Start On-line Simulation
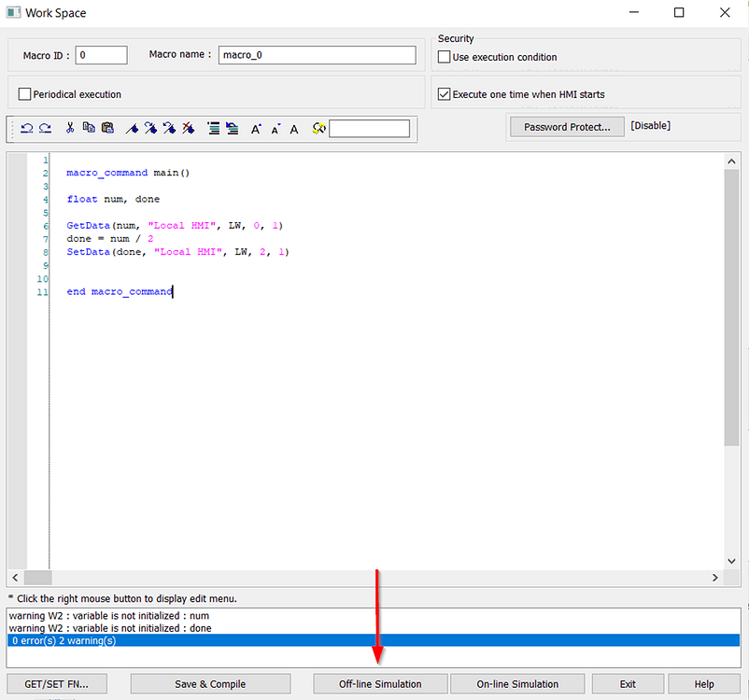This screenshot has height=700, width=749. click(517, 683)
